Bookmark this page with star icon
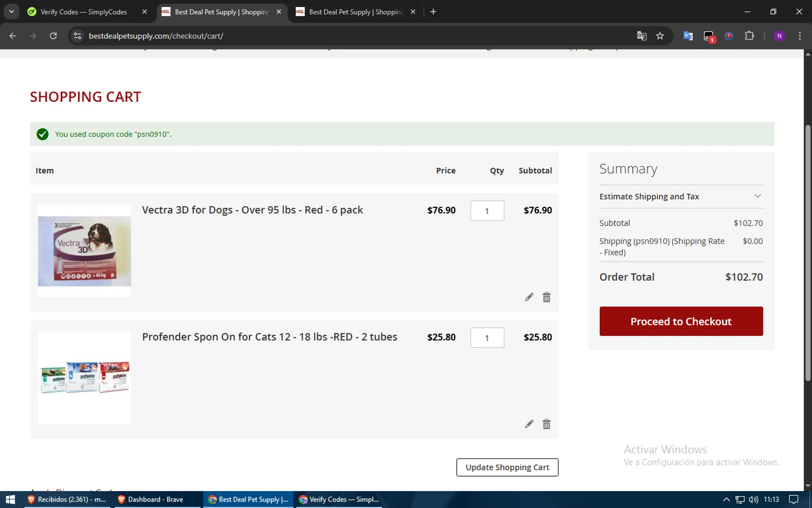 tap(660, 36)
